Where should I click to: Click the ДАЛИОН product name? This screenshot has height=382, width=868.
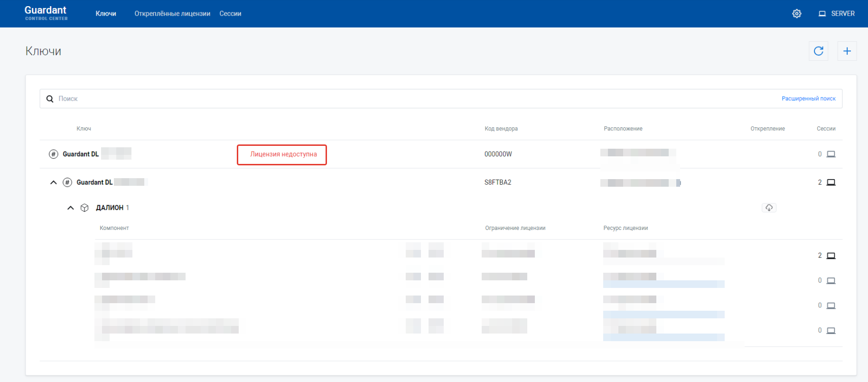(110, 208)
